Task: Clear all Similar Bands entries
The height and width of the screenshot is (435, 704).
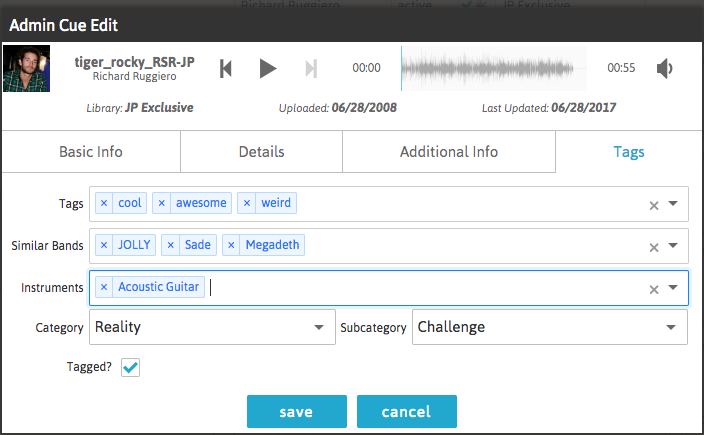Action: [654, 247]
